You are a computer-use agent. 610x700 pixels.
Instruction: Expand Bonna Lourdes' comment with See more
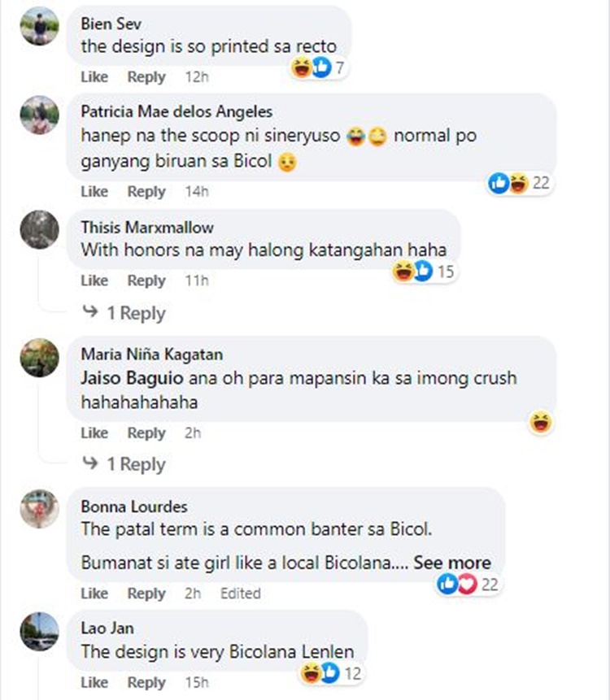point(452,563)
